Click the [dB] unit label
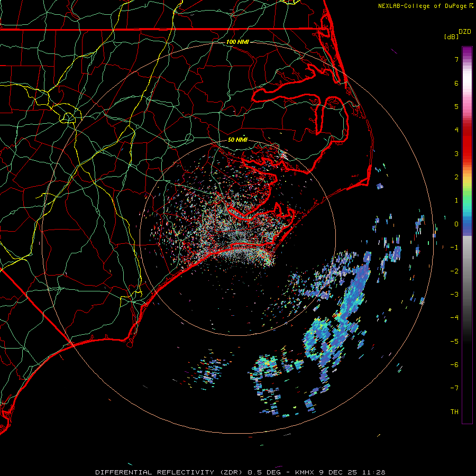 451,36
